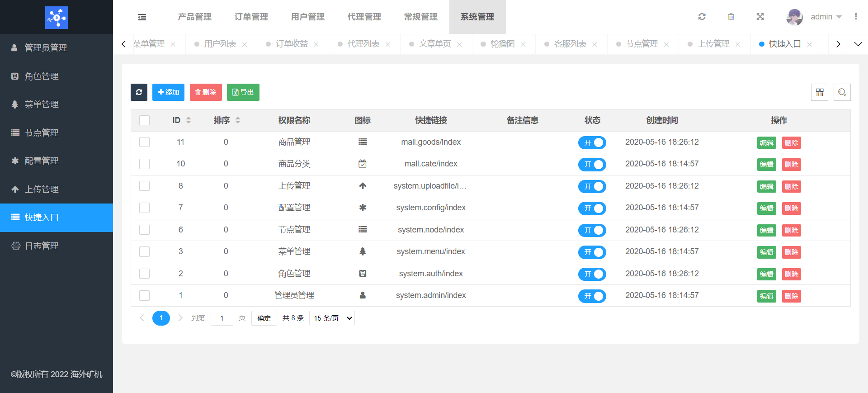868x393 pixels.
Task: Delete the 商品分类 row
Action: coord(792,165)
